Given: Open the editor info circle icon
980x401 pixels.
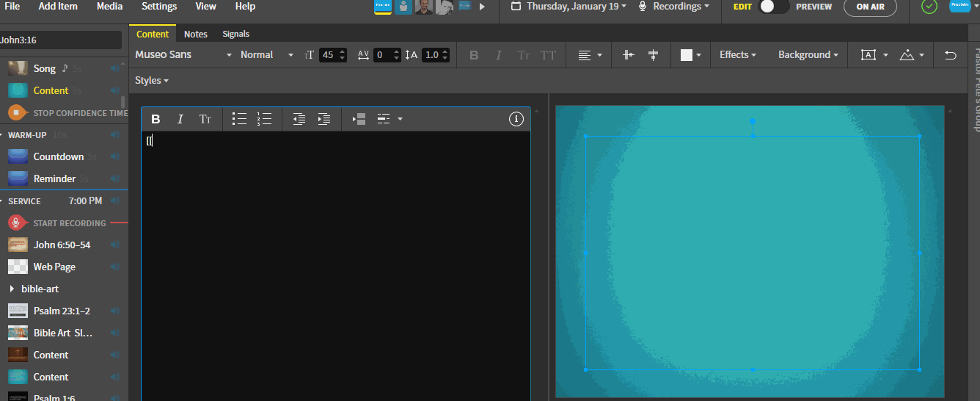Looking at the screenshot, I should pos(516,119).
